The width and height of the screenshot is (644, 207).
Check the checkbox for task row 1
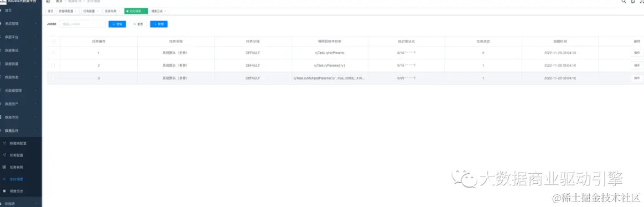[x=54, y=53]
